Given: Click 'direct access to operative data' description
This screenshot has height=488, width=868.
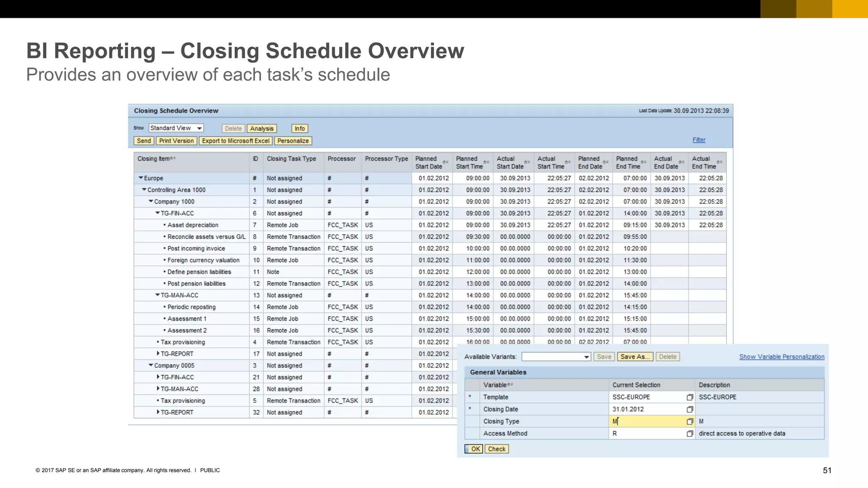Looking at the screenshot, I should click(742, 433).
